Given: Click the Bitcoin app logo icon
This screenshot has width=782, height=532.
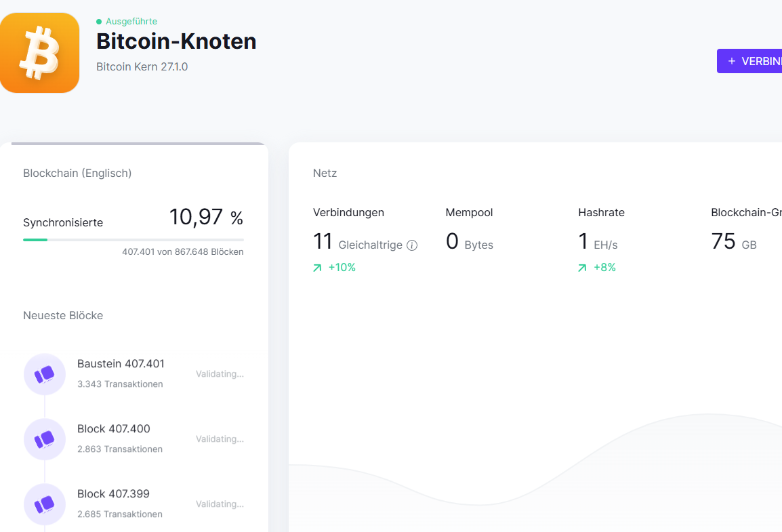Looking at the screenshot, I should 40,52.
